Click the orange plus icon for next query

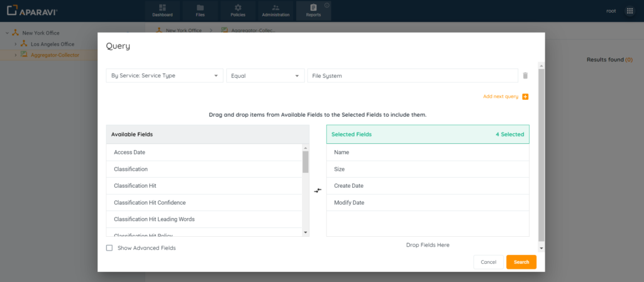pos(525,97)
